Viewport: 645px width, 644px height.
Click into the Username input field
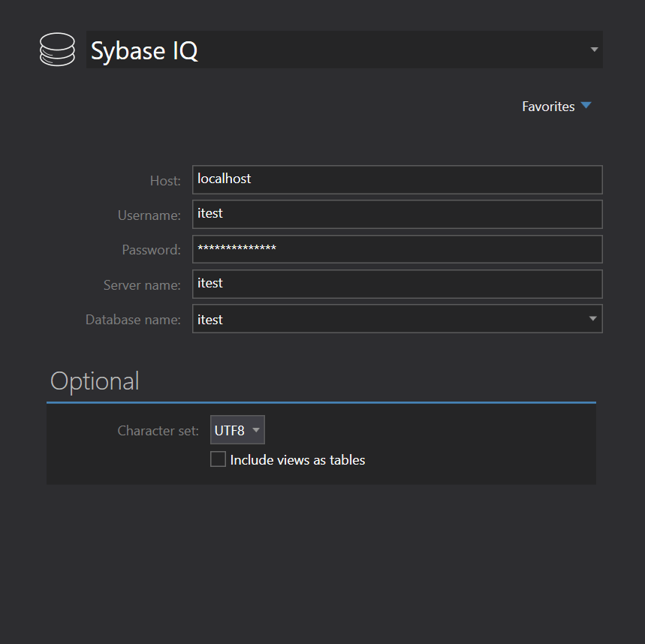(396, 214)
